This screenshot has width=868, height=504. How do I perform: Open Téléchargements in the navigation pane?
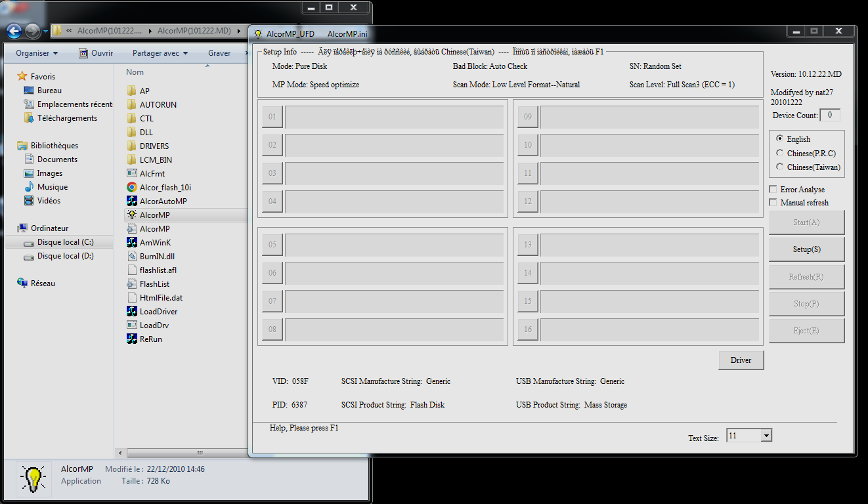tap(67, 117)
